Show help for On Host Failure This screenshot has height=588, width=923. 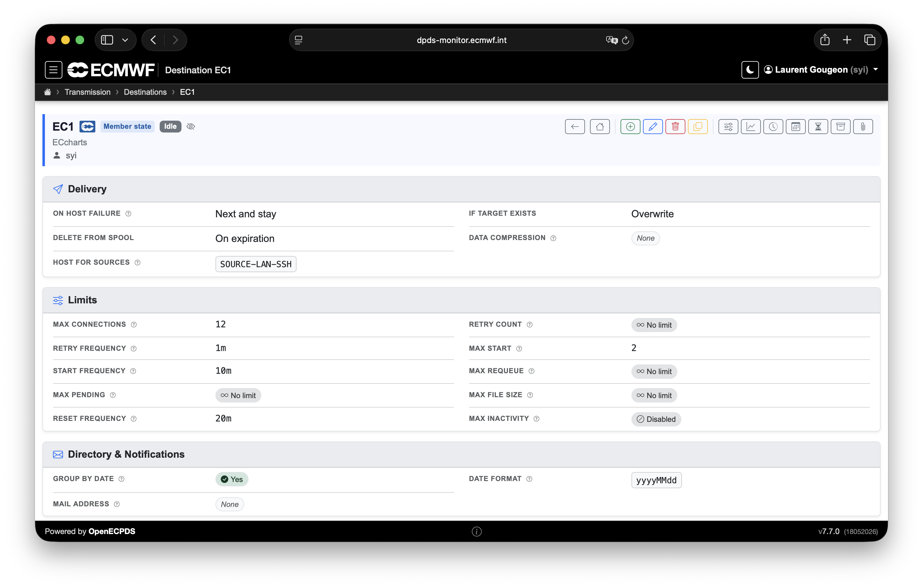click(128, 214)
